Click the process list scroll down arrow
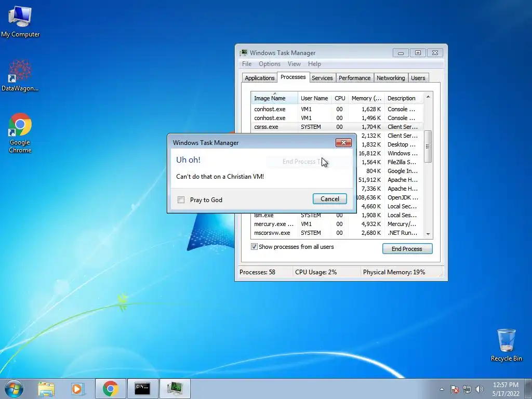The image size is (532, 399). (428, 234)
